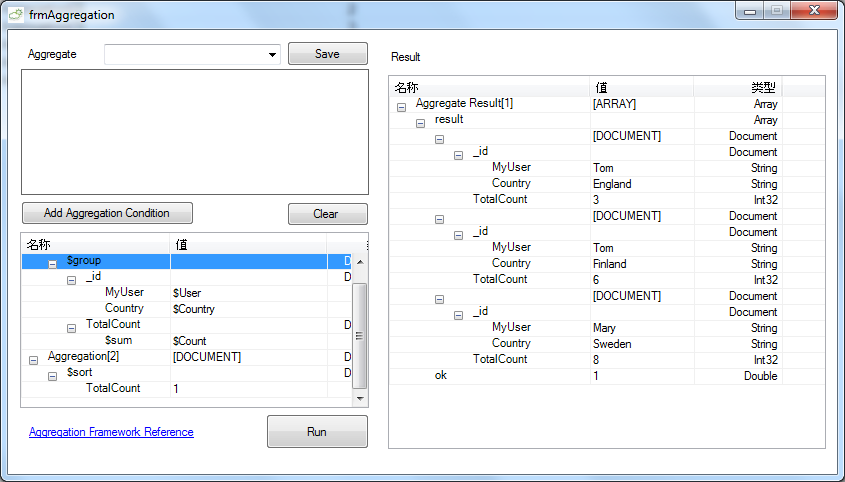Click the frmAggregation window icon

(16, 15)
